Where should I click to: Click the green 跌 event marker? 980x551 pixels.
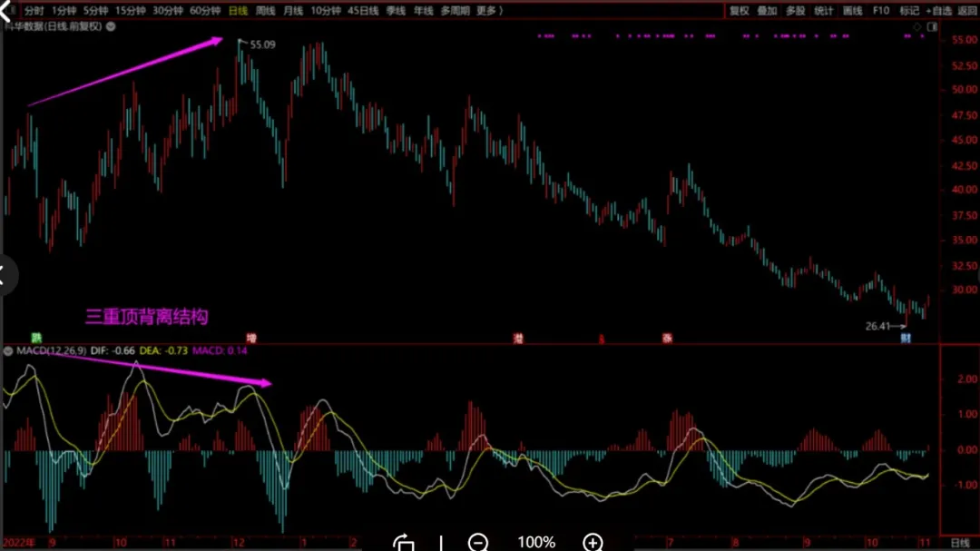36,339
